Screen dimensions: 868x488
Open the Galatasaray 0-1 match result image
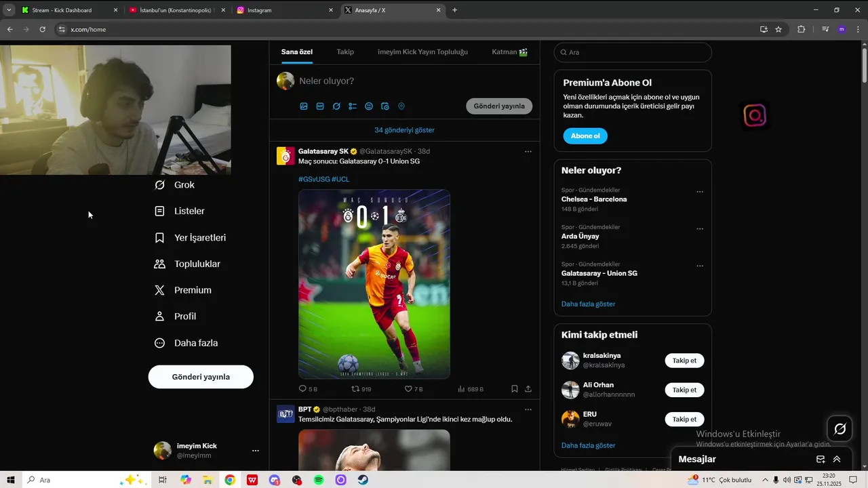click(x=374, y=284)
